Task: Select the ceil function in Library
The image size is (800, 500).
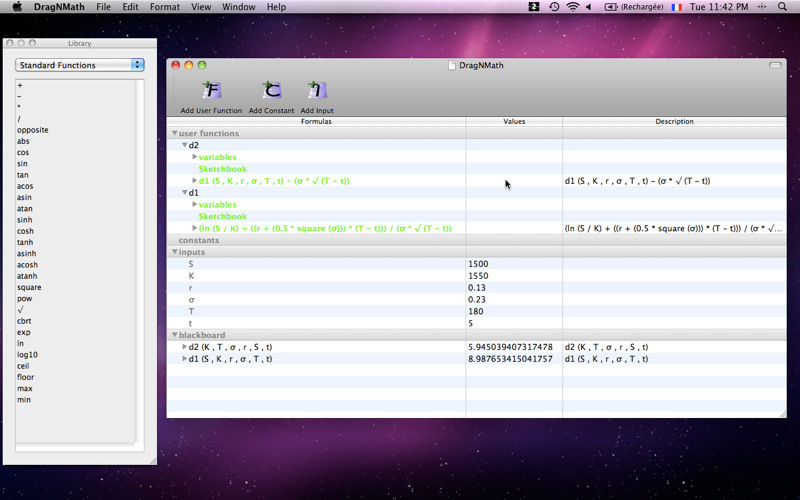Action: (x=23, y=366)
